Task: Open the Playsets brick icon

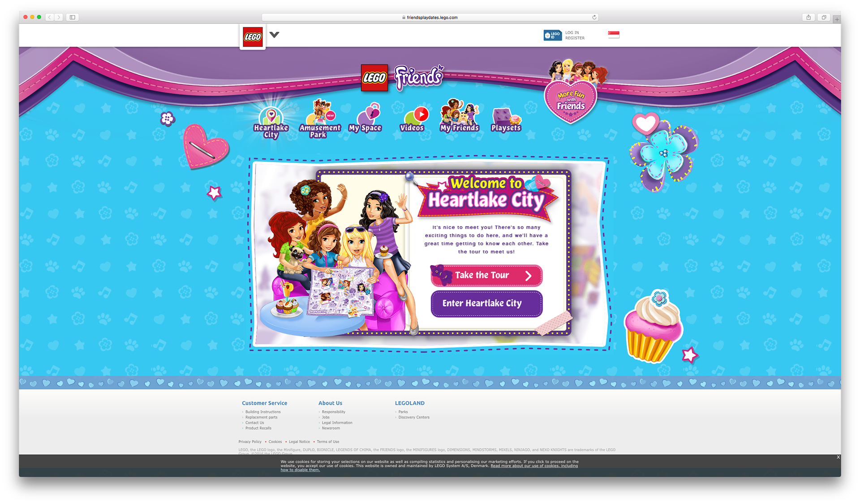Action: [506, 120]
